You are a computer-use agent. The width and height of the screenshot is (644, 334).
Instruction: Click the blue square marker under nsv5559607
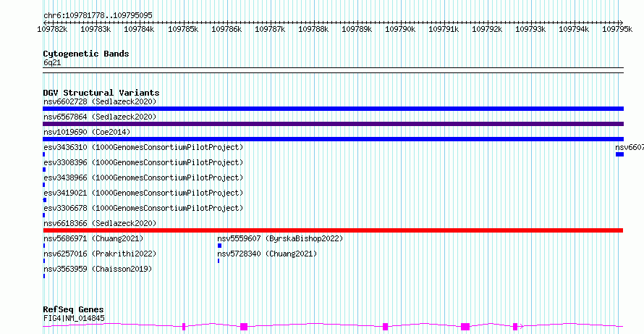(219, 246)
